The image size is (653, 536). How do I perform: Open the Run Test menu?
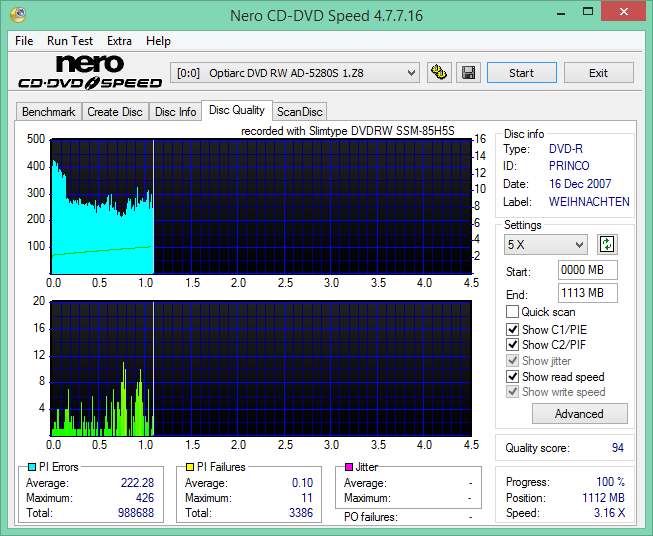(x=70, y=41)
